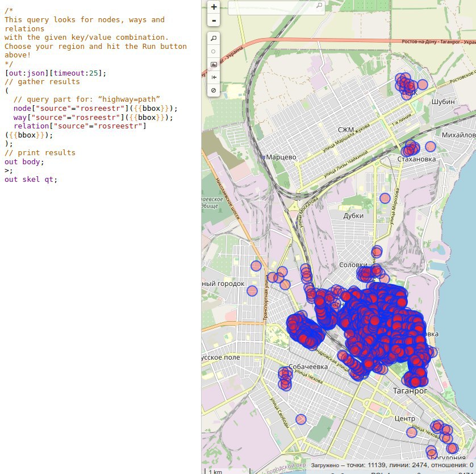Click the Стахановка label on map
Image resolution: width=476 pixels, height=474 pixels.
[x=416, y=159]
